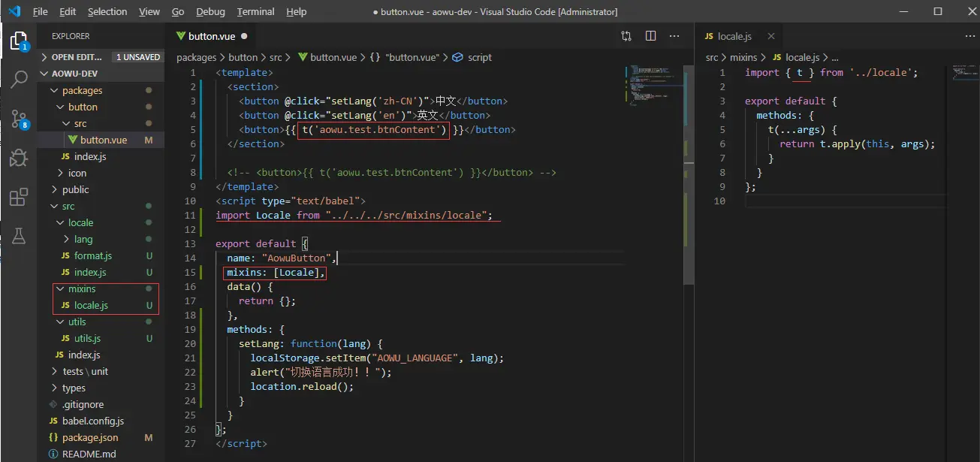980x462 pixels.
Task: Open the editor More Actions ellipsis
Action: (674, 36)
